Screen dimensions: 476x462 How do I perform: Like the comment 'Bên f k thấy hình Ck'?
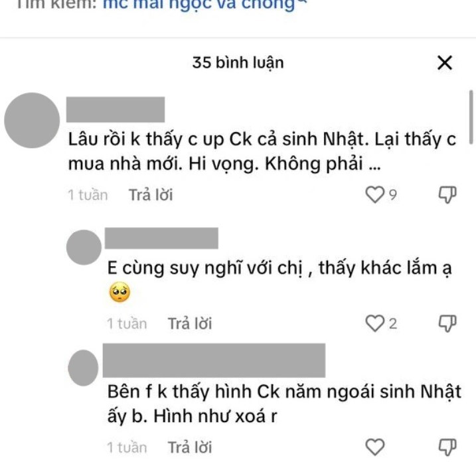pos(374,447)
